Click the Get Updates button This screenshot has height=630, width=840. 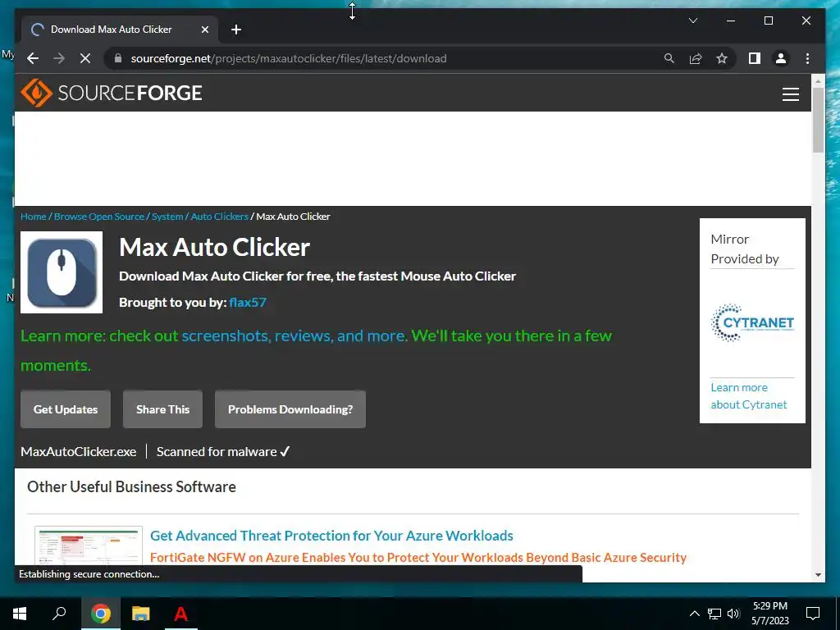[66, 409]
